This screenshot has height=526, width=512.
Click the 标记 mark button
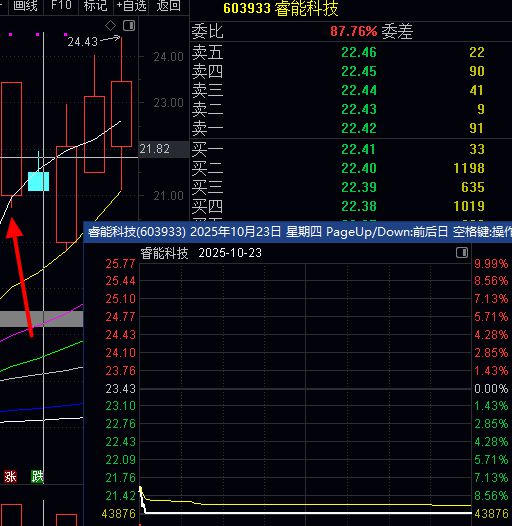click(x=96, y=6)
